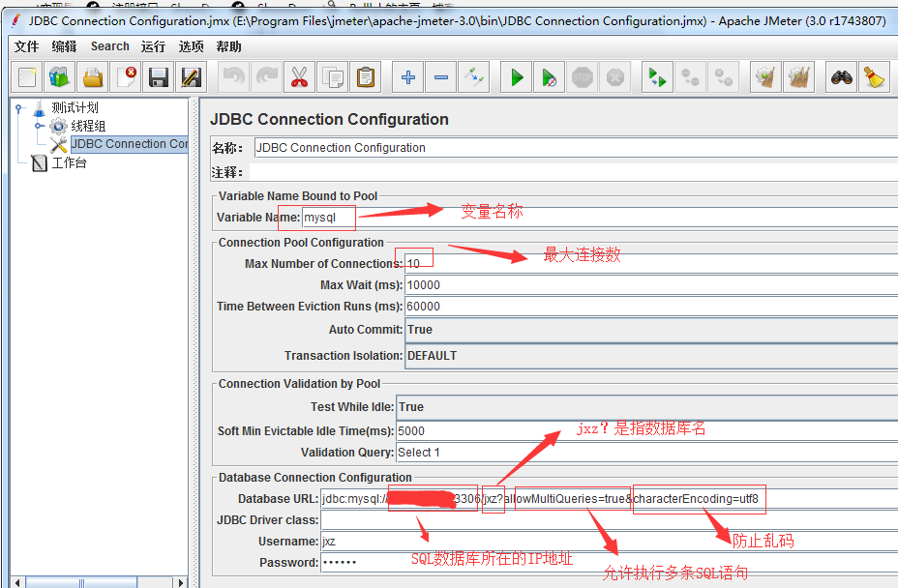Click the Database URL field
898x588 pixels.
pos(610,499)
